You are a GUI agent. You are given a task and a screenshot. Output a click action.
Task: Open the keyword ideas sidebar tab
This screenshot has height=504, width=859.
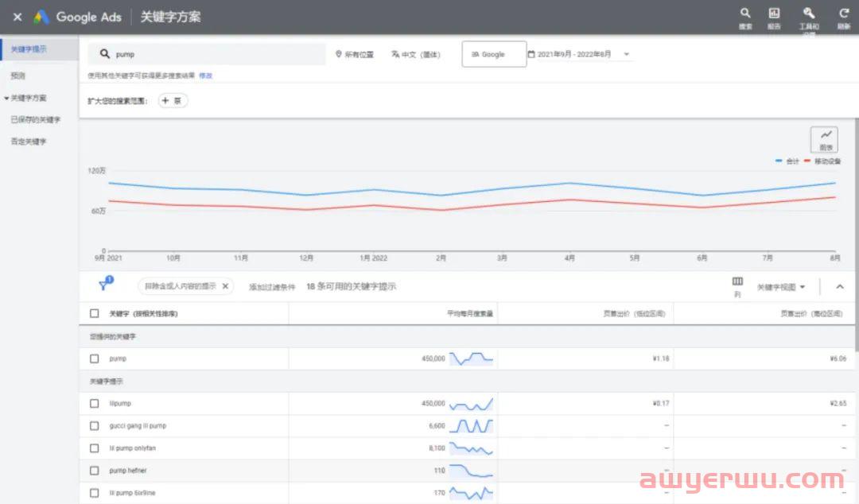[x=40, y=49]
